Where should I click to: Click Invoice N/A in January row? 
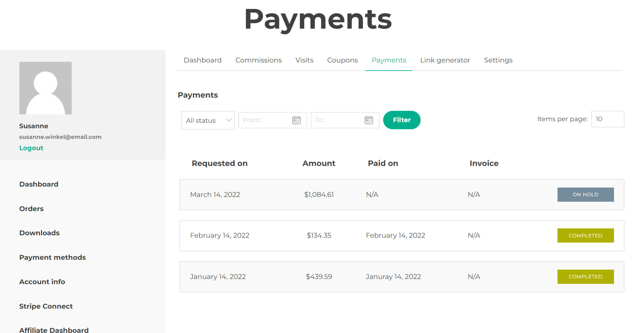474,277
